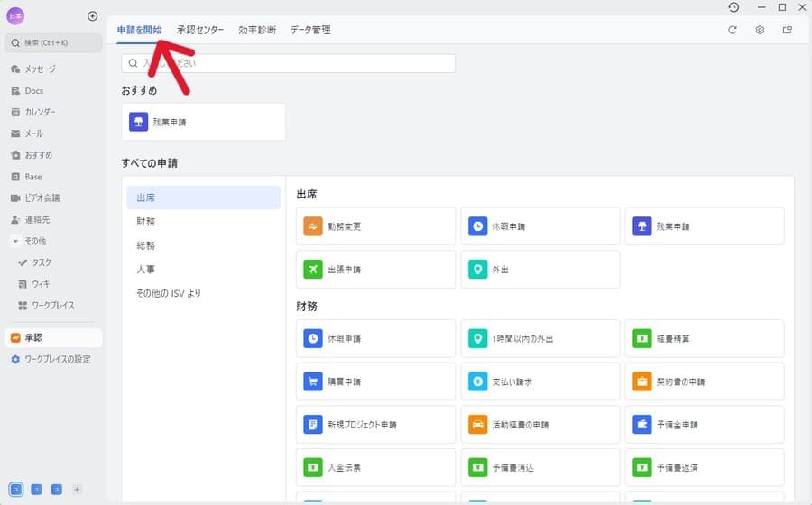Focus the sidebar search box
This screenshot has width=812, height=505.
(x=53, y=43)
